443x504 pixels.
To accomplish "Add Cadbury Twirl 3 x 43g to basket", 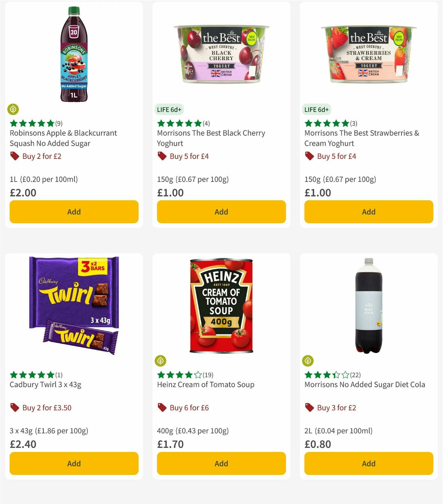I will pos(74,463).
